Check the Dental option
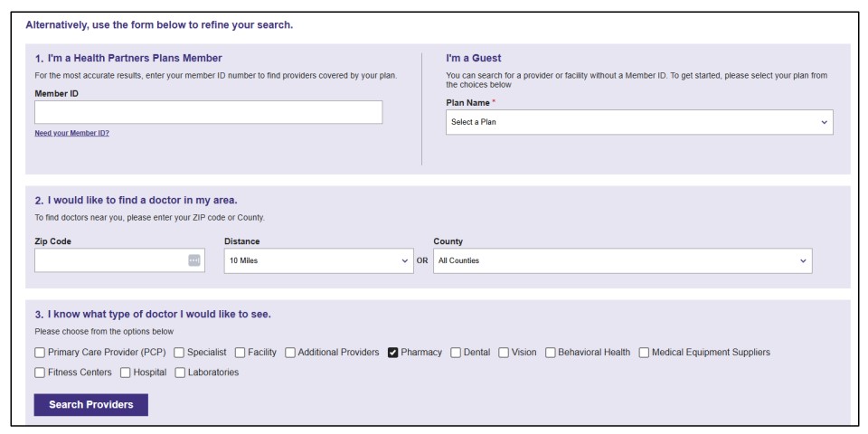This screenshot has width=868, height=434. [x=456, y=353]
